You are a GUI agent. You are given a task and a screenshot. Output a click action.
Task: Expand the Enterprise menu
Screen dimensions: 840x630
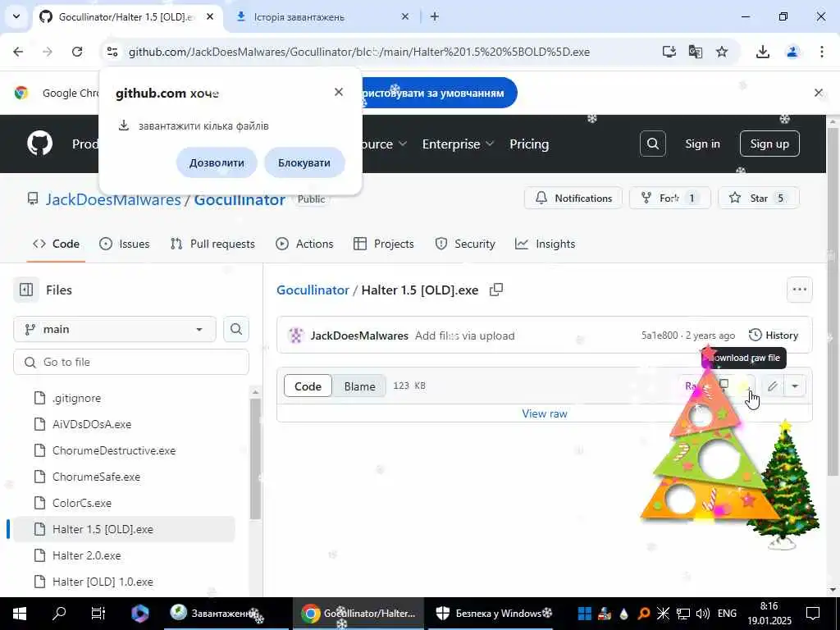click(x=458, y=144)
